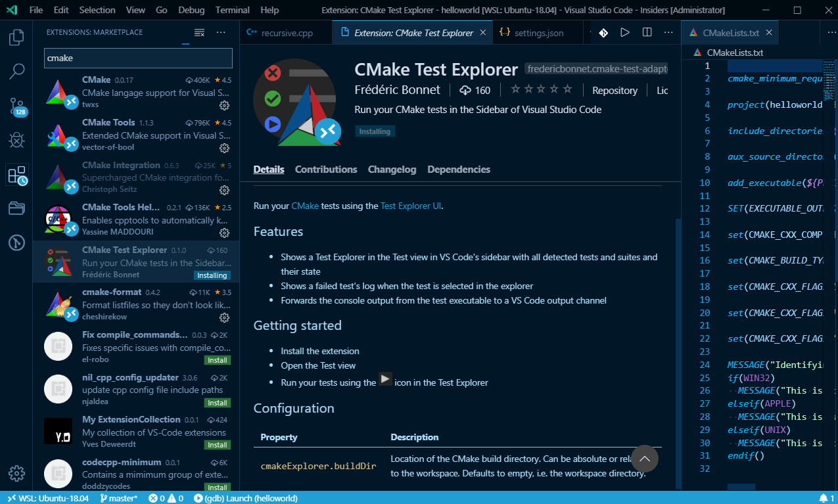Open the extension Contributions tab
Screen dimensions: 838x504
326,170
